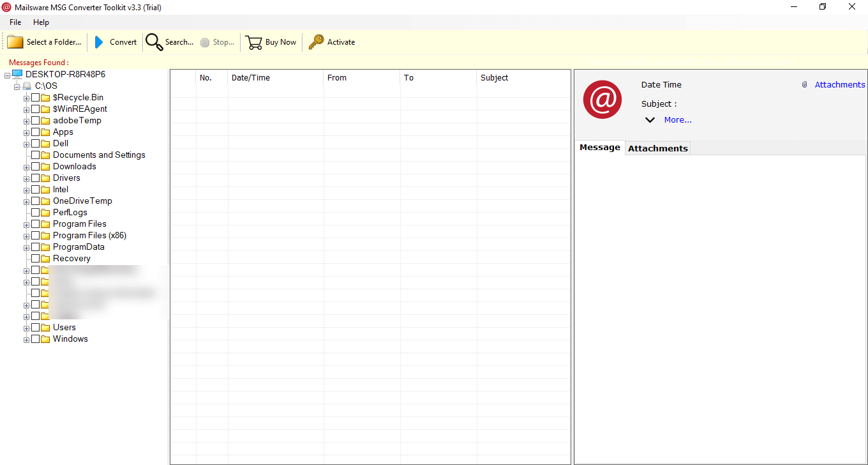
Task: Expand header details with chevron beside More
Action: tap(650, 120)
